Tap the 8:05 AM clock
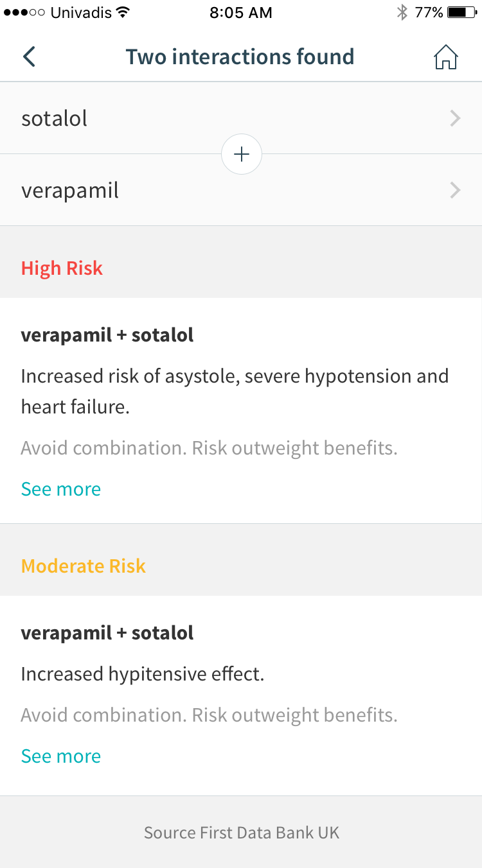Viewport: 482px width, 868px height. point(241,12)
